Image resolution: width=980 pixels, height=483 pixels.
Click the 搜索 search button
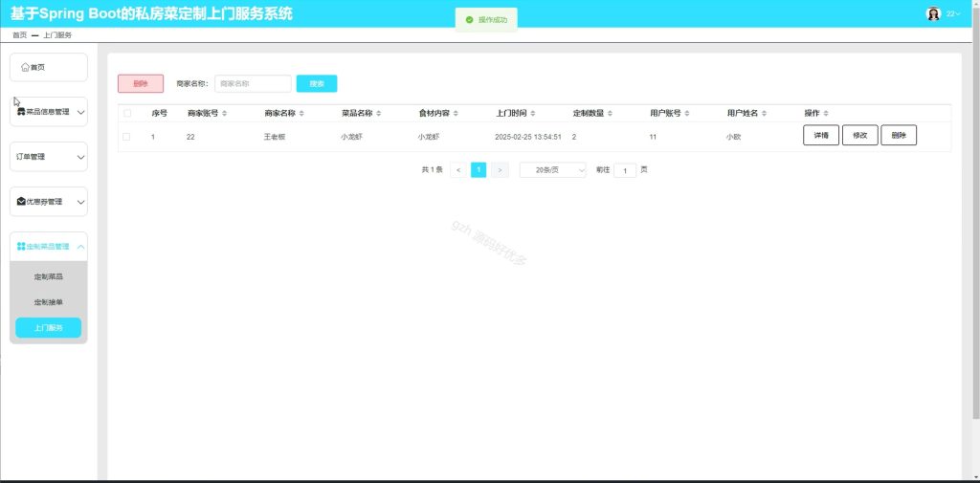(317, 84)
